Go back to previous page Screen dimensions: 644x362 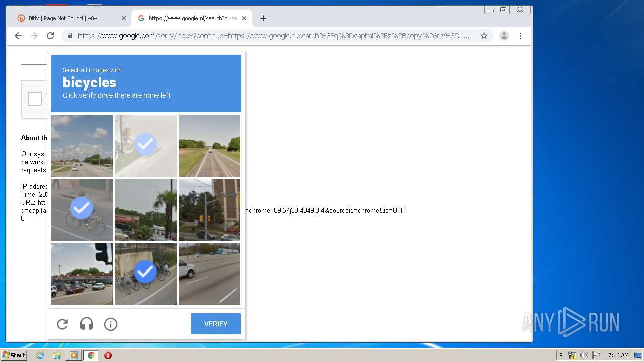tap(18, 36)
